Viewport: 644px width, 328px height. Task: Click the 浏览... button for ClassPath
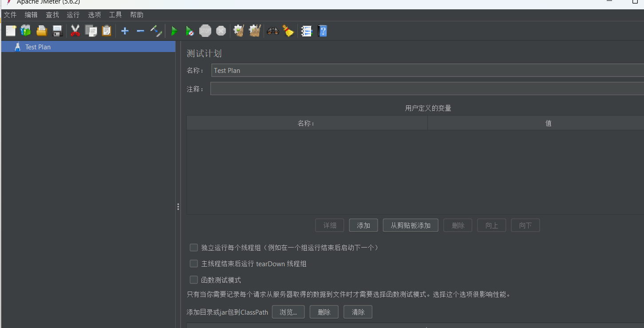(288, 312)
